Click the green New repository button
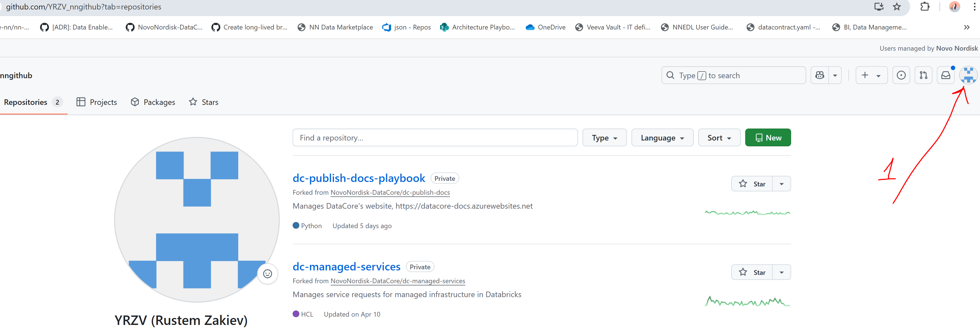Viewport: 980px width, 328px height. pos(768,138)
